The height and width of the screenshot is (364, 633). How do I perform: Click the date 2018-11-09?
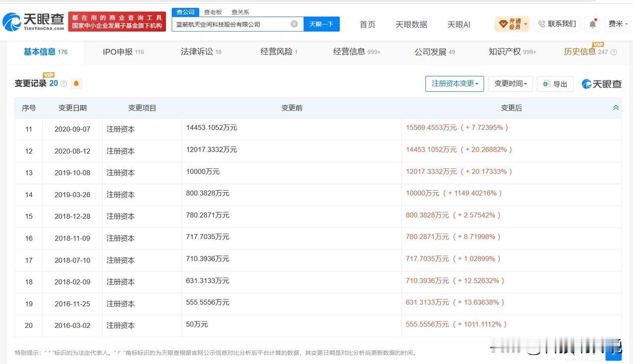point(73,238)
